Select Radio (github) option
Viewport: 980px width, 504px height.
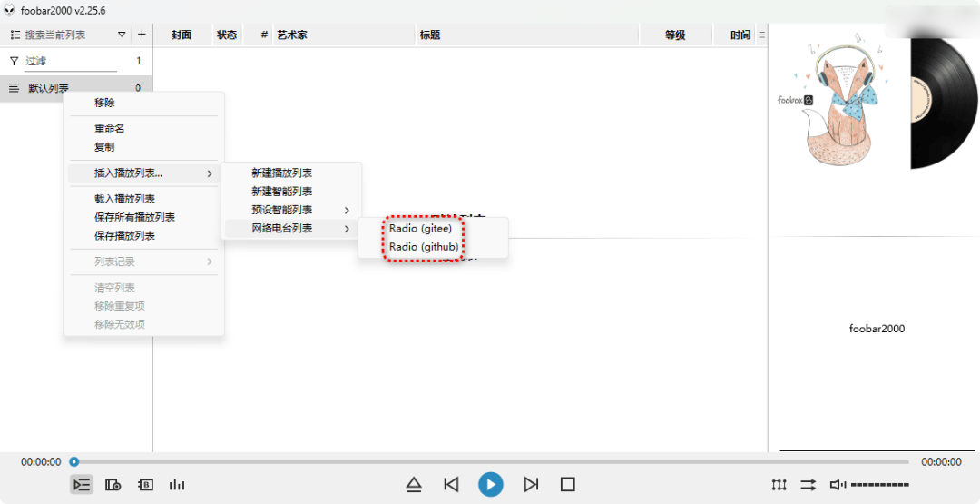[x=424, y=247]
